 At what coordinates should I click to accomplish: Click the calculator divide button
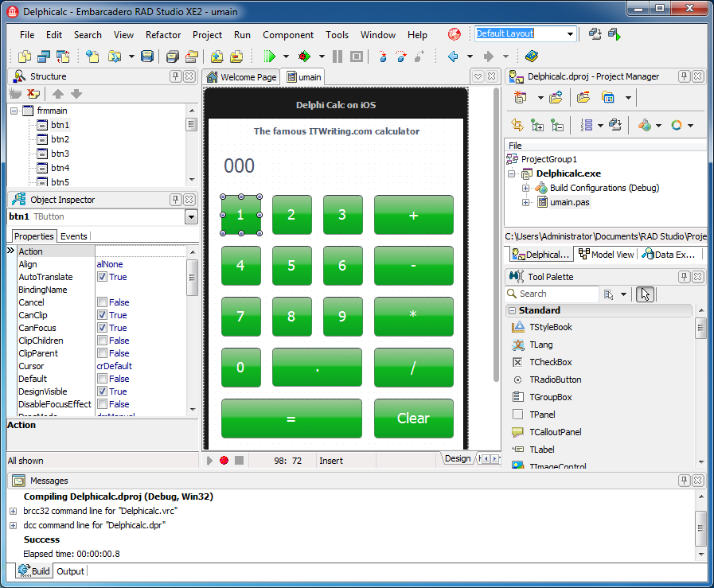click(413, 368)
